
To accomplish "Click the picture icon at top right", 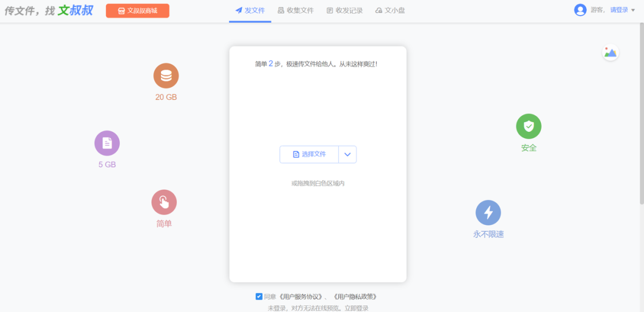I will [611, 52].
